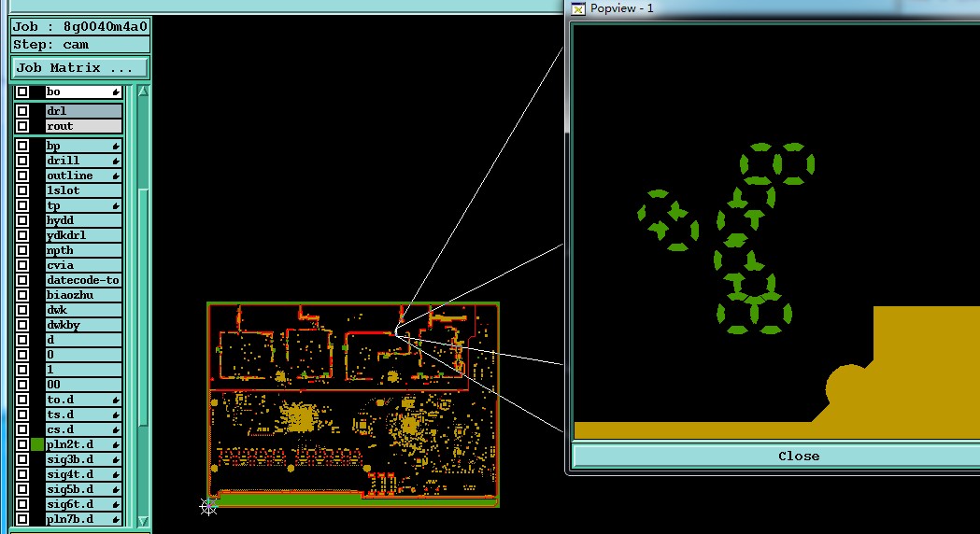
Task: Click the marker icon on sig5b.d layer
Action: tap(116, 490)
